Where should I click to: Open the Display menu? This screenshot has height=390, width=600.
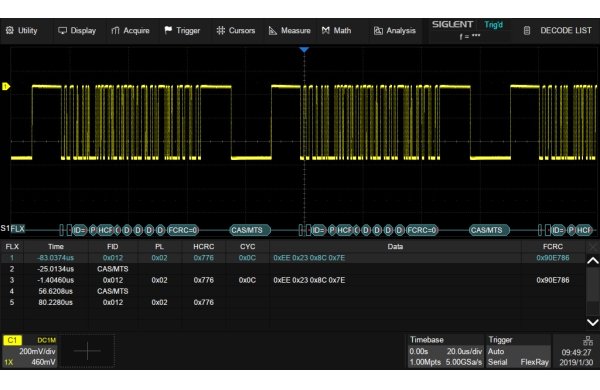(x=77, y=31)
